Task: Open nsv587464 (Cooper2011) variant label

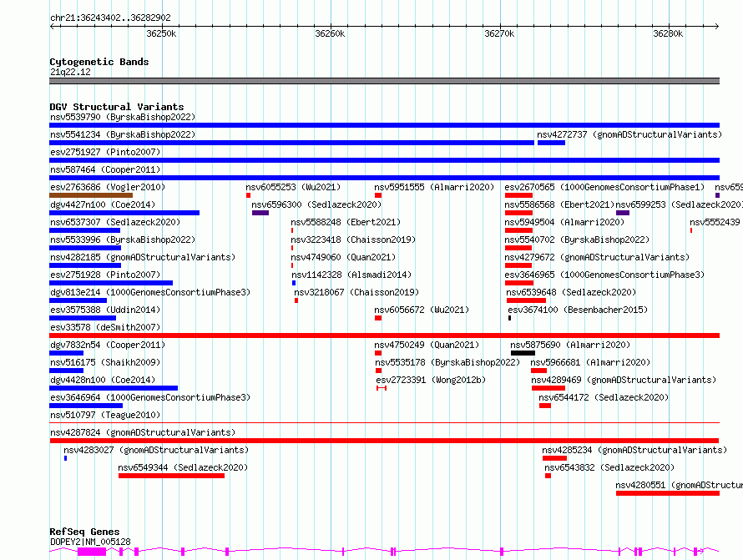Action: pos(105,169)
